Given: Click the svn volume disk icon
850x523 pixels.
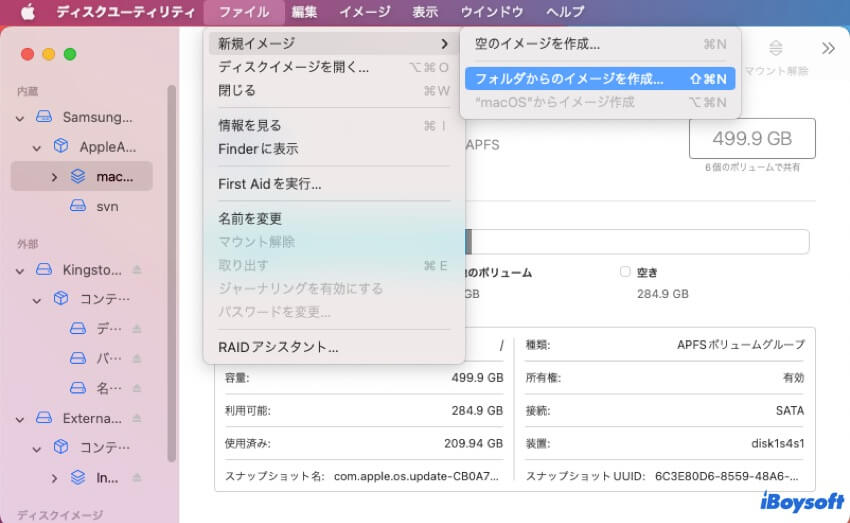Looking at the screenshot, I should [x=78, y=206].
